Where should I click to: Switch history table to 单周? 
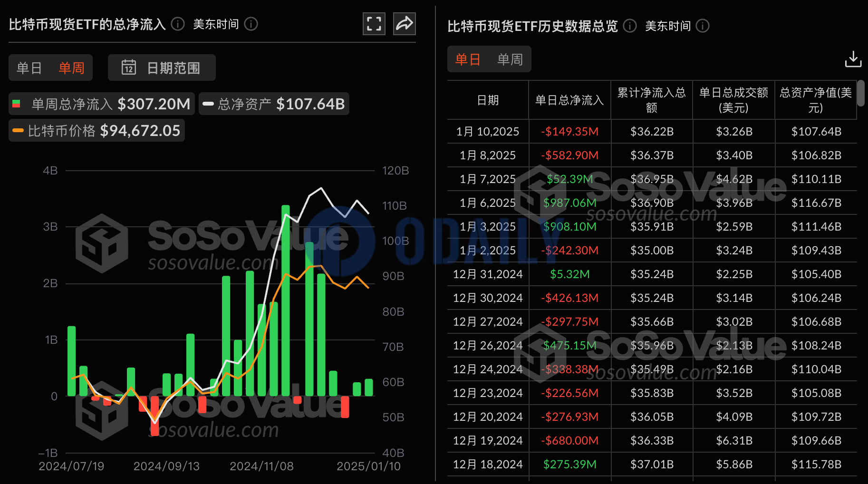[510, 59]
